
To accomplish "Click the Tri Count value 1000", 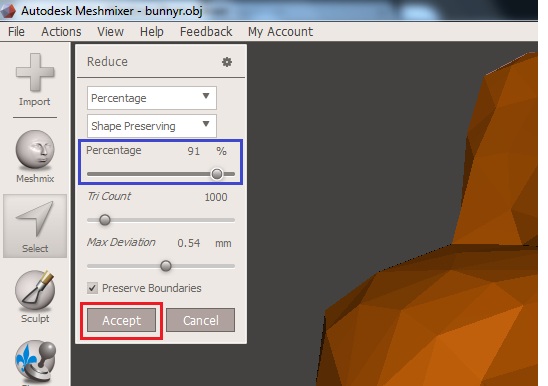I will (x=216, y=197).
